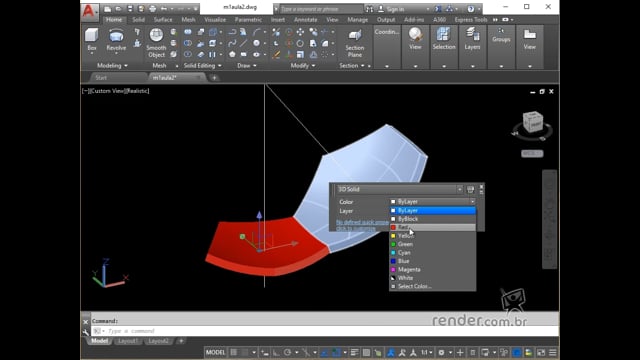Open the Section Plane tool
The width and height of the screenshot is (640, 360).
click(355, 43)
